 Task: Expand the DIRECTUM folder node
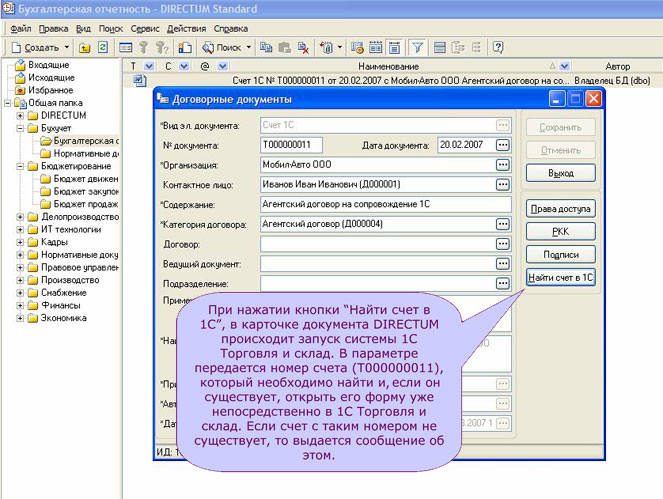(20, 115)
